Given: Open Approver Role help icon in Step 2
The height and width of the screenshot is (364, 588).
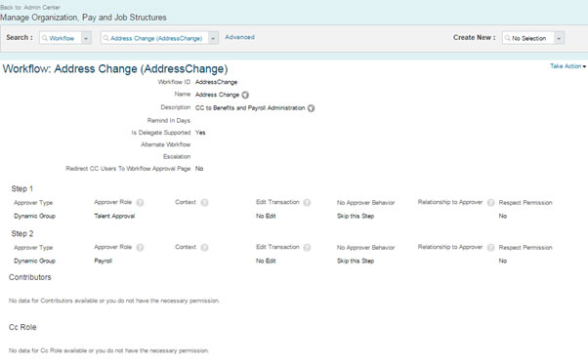Looking at the screenshot, I should tap(140, 248).
